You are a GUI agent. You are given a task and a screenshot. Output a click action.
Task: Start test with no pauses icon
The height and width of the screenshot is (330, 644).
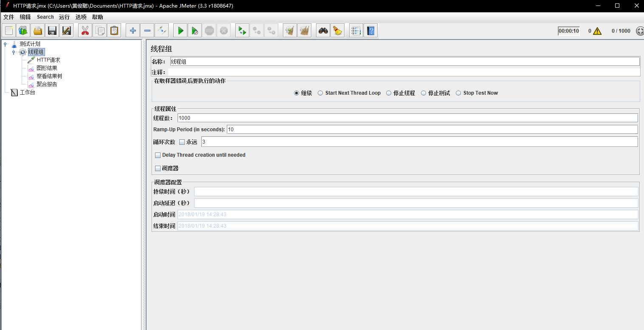pos(195,31)
